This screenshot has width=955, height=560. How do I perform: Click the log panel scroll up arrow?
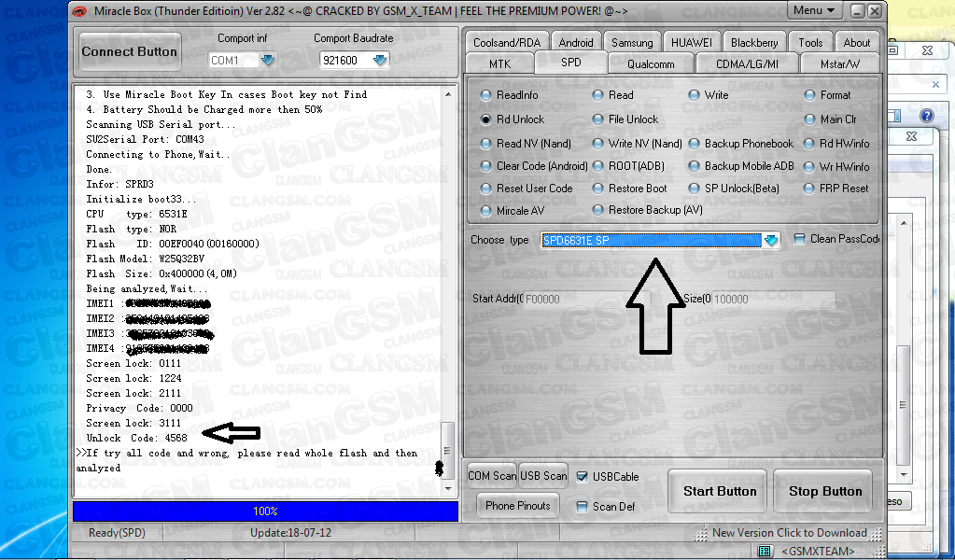point(448,94)
